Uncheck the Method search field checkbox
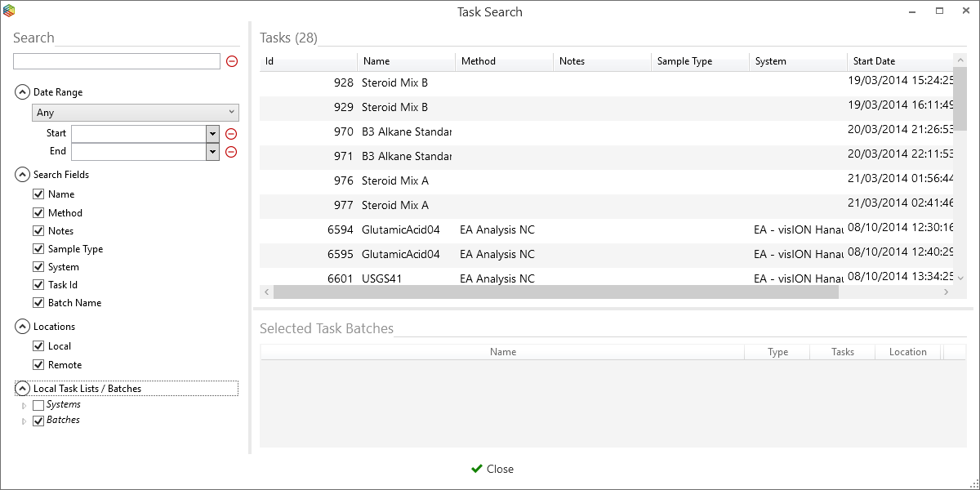Screen dimensions: 980x490 (x=38, y=213)
